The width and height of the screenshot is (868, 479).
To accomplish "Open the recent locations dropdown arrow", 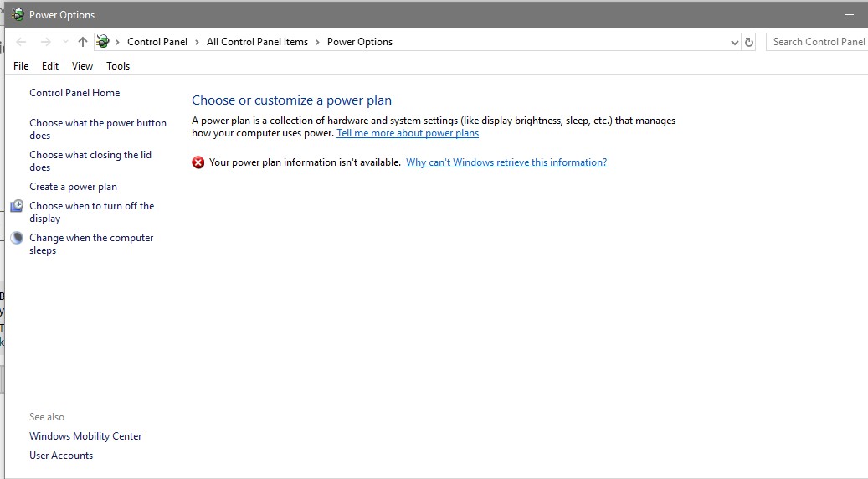I will [65, 42].
